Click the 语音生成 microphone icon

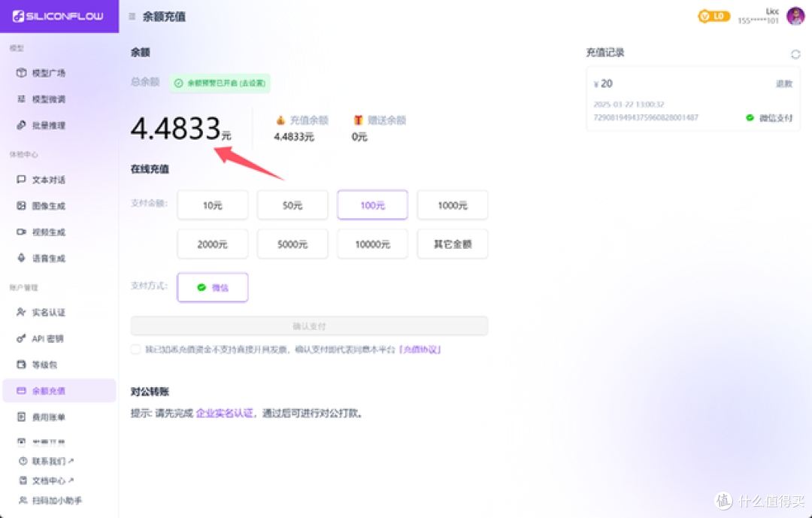pos(21,257)
